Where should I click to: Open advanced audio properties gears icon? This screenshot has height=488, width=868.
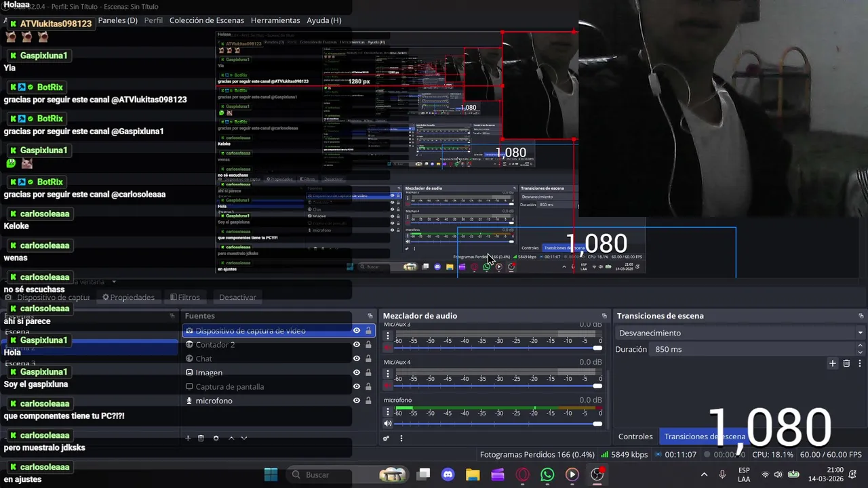coord(387,438)
